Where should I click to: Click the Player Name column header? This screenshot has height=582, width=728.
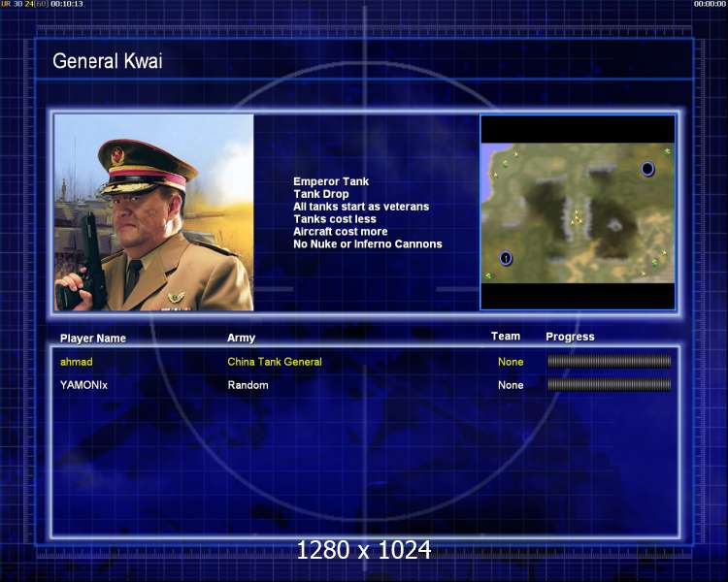point(93,339)
